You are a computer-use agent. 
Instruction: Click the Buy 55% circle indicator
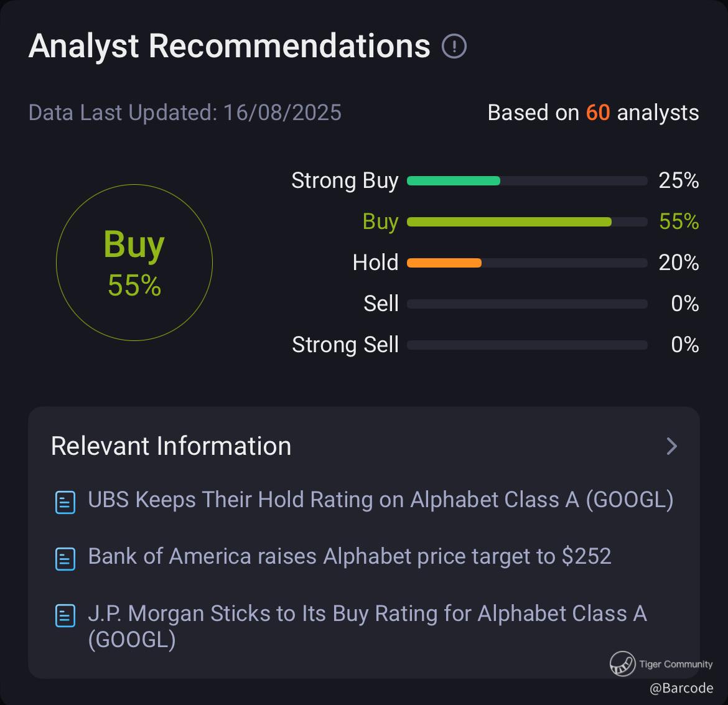(134, 263)
